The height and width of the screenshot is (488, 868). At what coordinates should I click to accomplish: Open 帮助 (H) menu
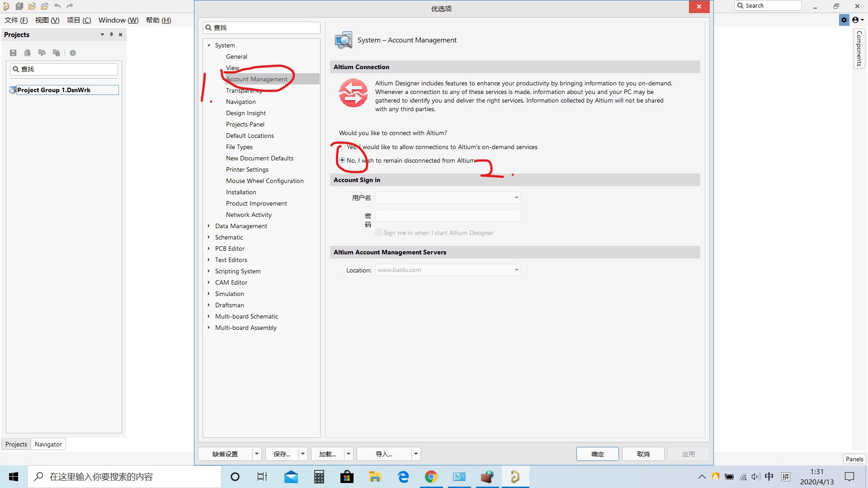click(159, 20)
